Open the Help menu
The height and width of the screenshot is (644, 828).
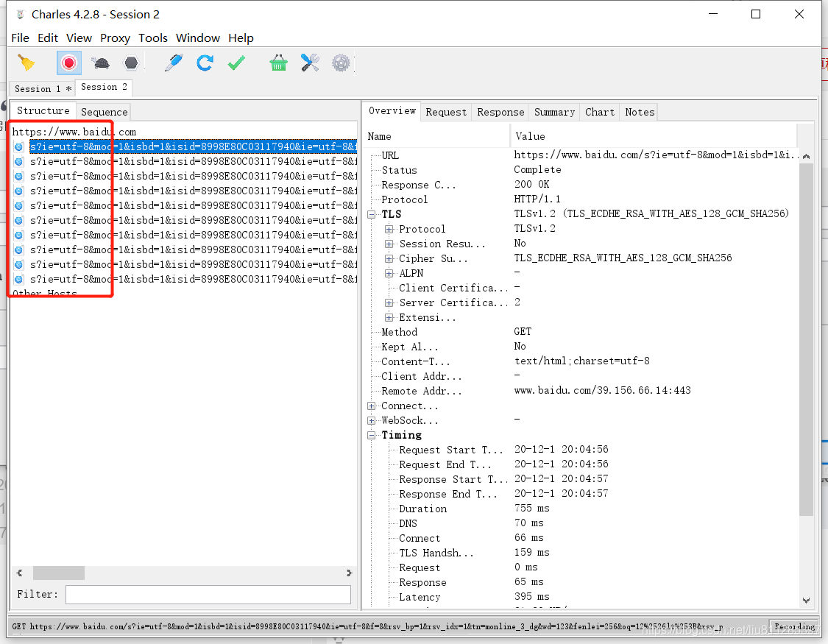241,38
